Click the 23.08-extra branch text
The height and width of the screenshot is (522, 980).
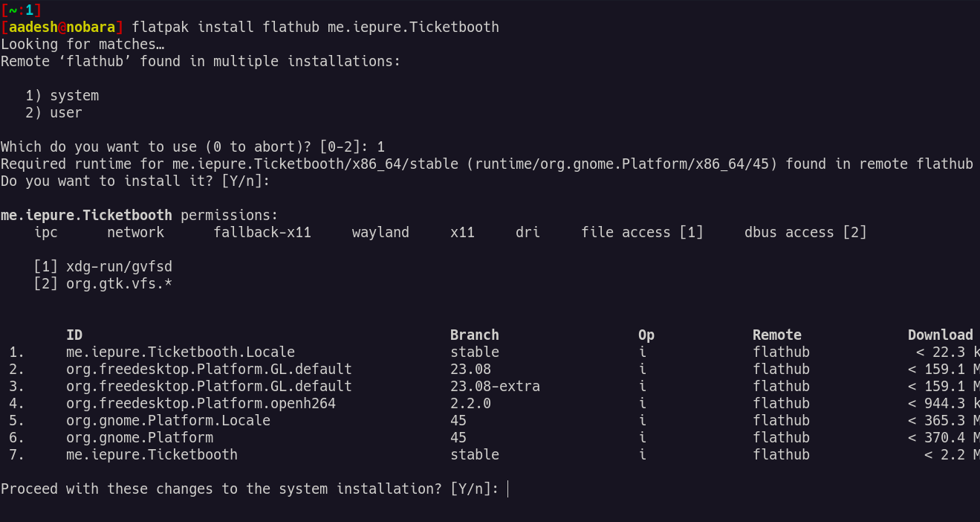[496, 386]
